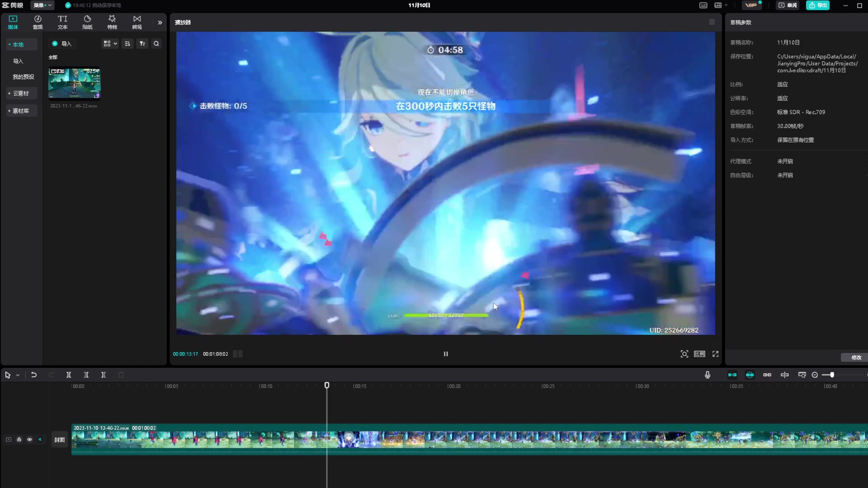The height and width of the screenshot is (488, 868).
Task: Select the 2023-11-1...46-22.mov media thumbnail
Action: pyautogui.click(x=74, y=83)
